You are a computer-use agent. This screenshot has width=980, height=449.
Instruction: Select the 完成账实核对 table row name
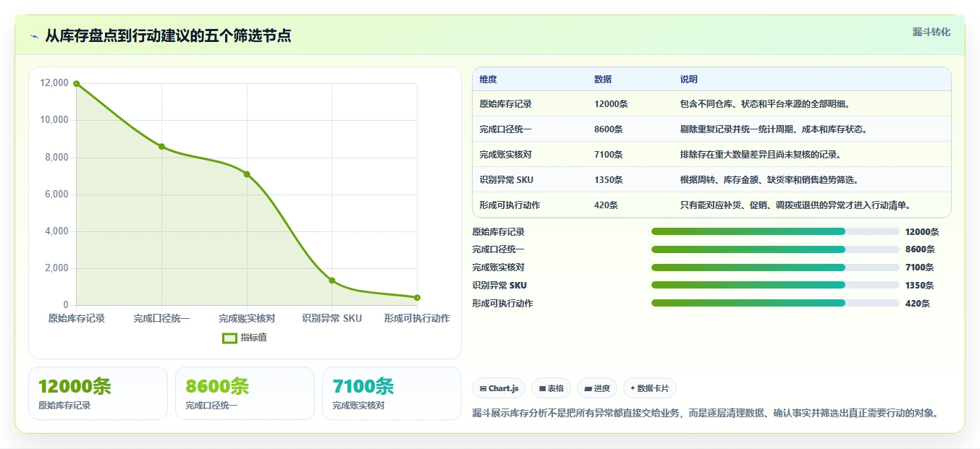pos(505,155)
